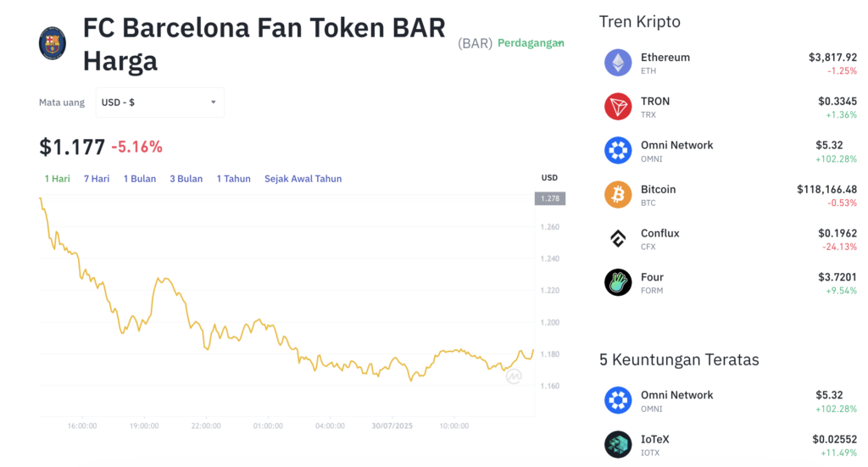
Task: Show the 1 Tahun price chart
Action: point(234,179)
